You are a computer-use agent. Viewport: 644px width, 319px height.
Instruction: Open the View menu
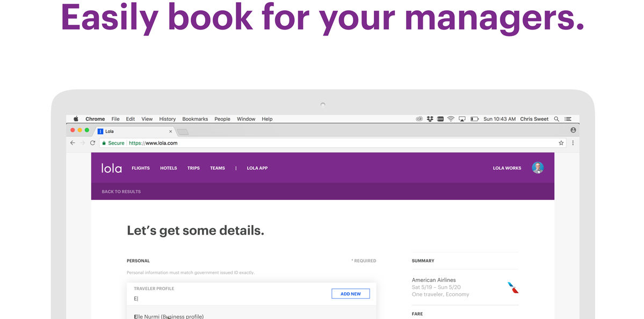[147, 119]
